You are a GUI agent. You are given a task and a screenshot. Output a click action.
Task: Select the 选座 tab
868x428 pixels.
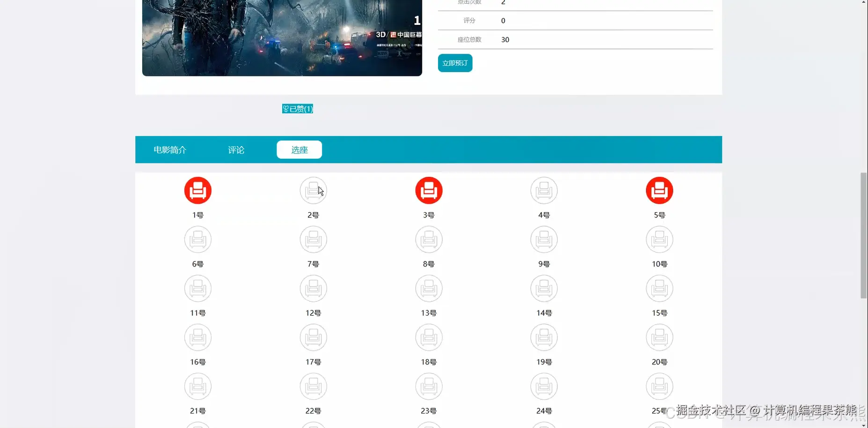tap(299, 150)
